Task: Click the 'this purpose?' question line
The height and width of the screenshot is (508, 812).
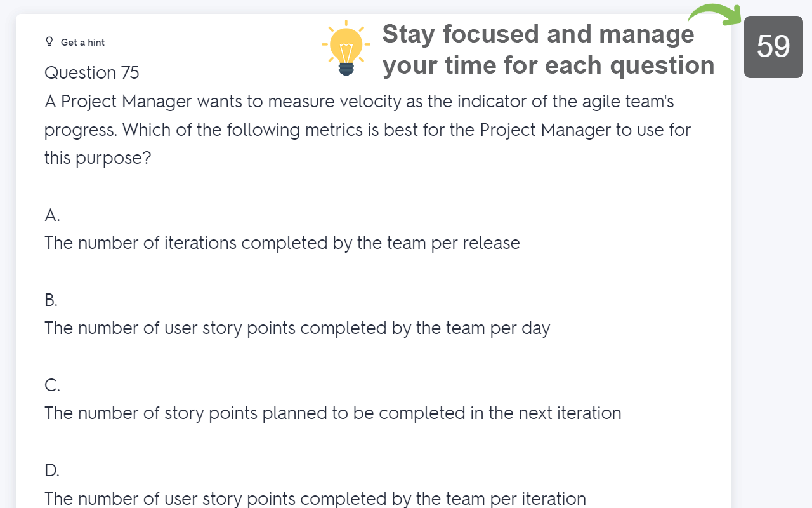Action: click(98, 158)
